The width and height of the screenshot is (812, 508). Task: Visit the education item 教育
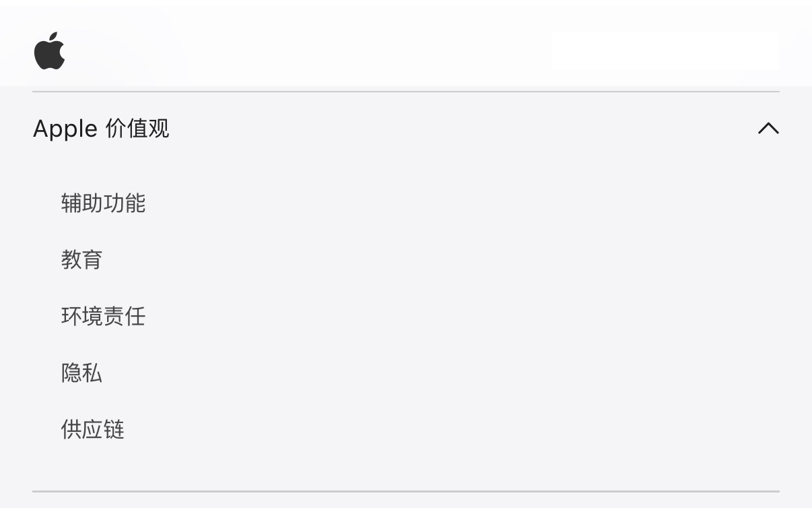[x=81, y=259]
